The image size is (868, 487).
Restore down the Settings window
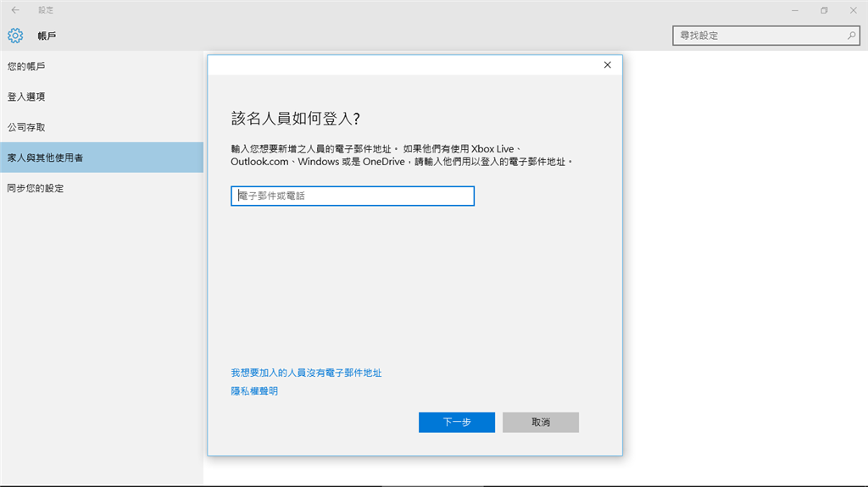tap(824, 10)
